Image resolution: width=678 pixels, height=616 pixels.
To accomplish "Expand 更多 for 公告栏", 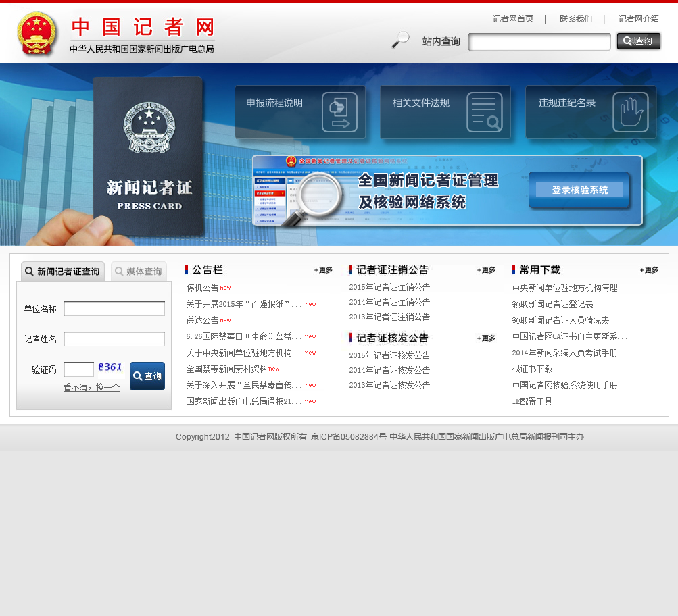I will click(323, 270).
